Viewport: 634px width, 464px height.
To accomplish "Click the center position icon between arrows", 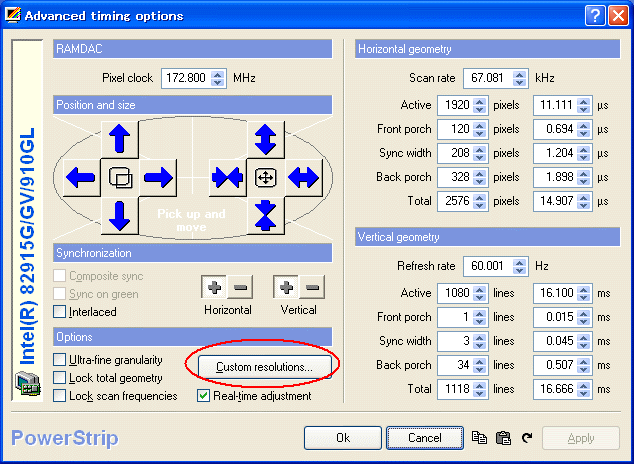I will 120,177.
